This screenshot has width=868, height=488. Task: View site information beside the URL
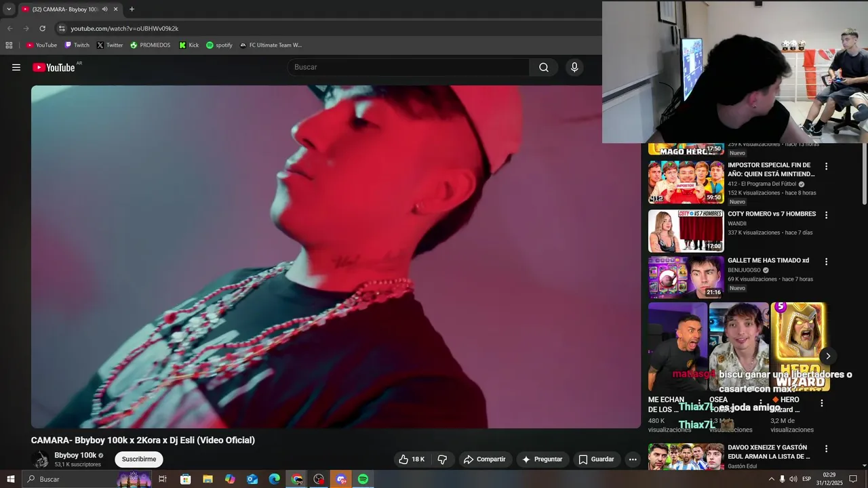click(62, 28)
